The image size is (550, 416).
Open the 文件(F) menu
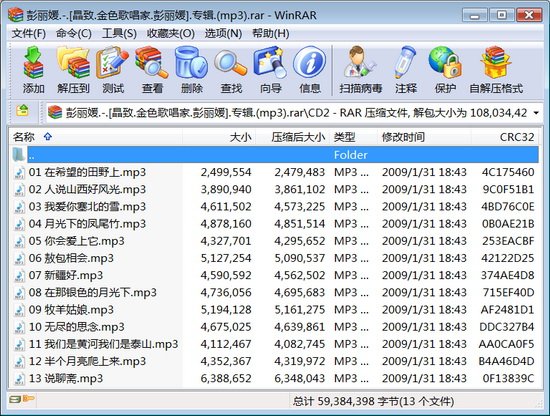pyautogui.click(x=29, y=34)
